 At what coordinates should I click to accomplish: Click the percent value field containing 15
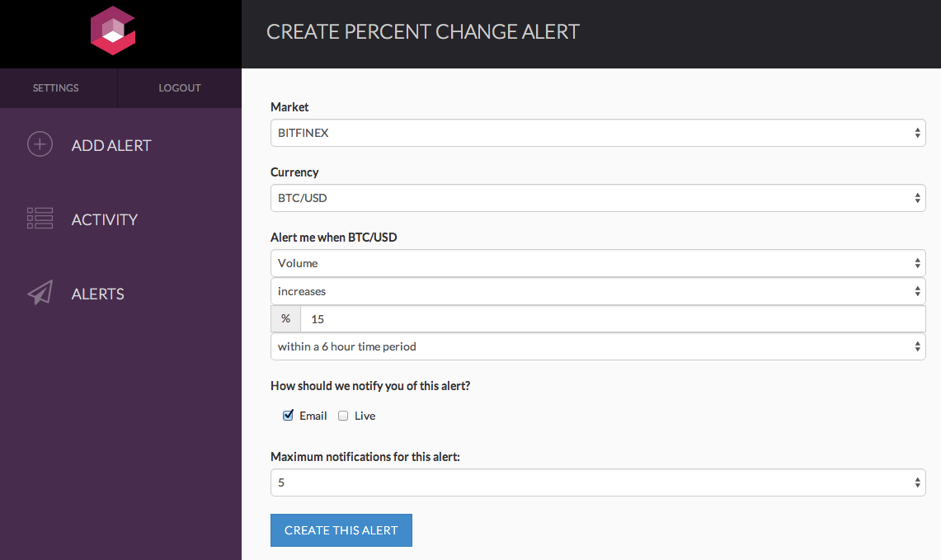coord(612,319)
